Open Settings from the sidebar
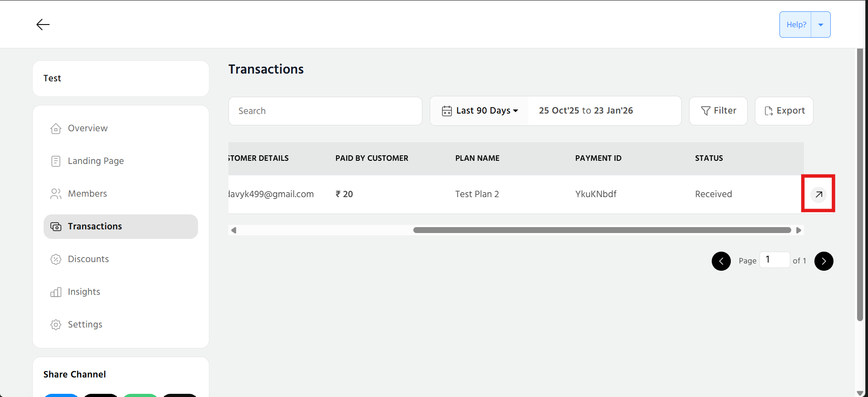The width and height of the screenshot is (868, 397). 85,325
